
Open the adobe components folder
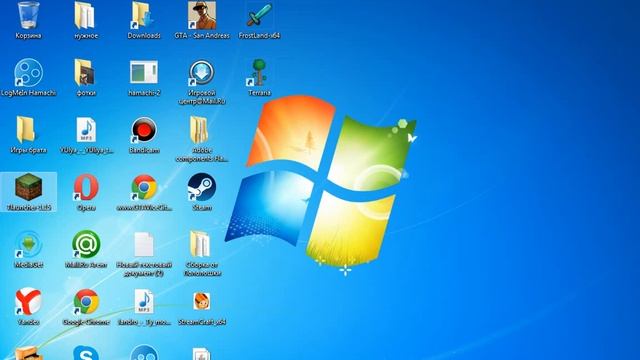point(200,130)
